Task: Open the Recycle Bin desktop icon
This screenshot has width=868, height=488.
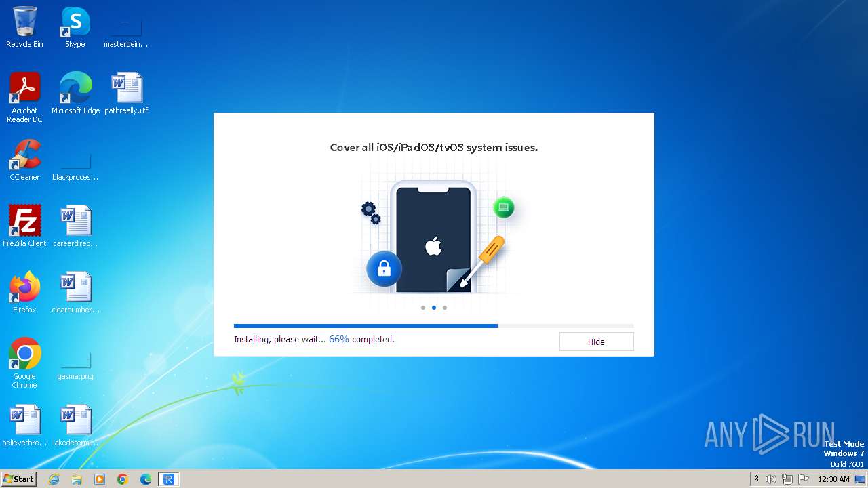Action: point(24,27)
